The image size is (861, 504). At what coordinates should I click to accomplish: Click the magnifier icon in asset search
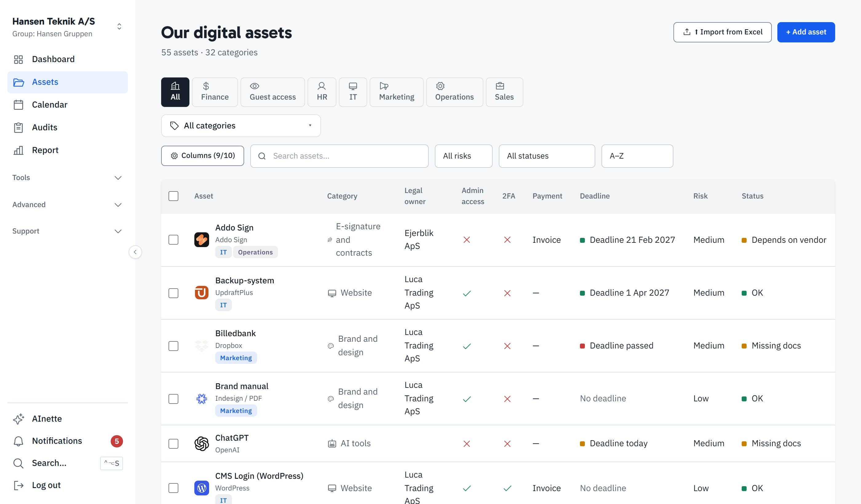[x=262, y=156]
